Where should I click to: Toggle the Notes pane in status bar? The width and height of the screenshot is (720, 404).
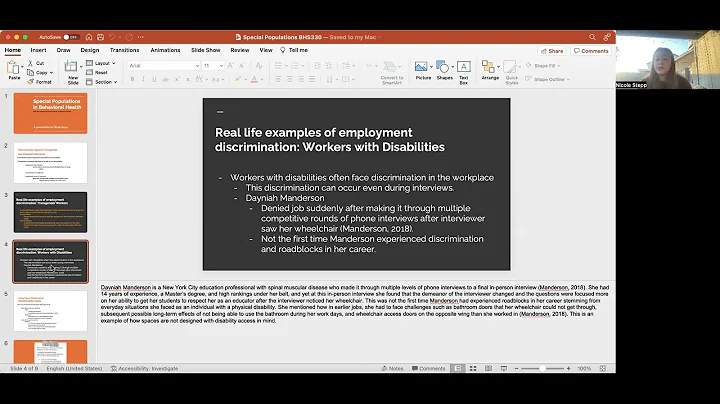(x=393, y=368)
